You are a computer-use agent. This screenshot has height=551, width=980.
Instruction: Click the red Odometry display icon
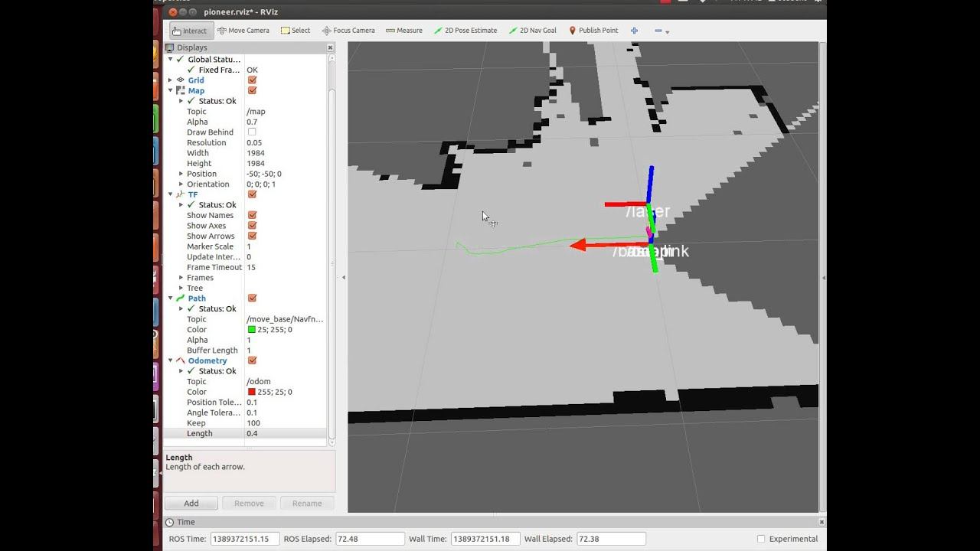pyautogui.click(x=181, y=360)
